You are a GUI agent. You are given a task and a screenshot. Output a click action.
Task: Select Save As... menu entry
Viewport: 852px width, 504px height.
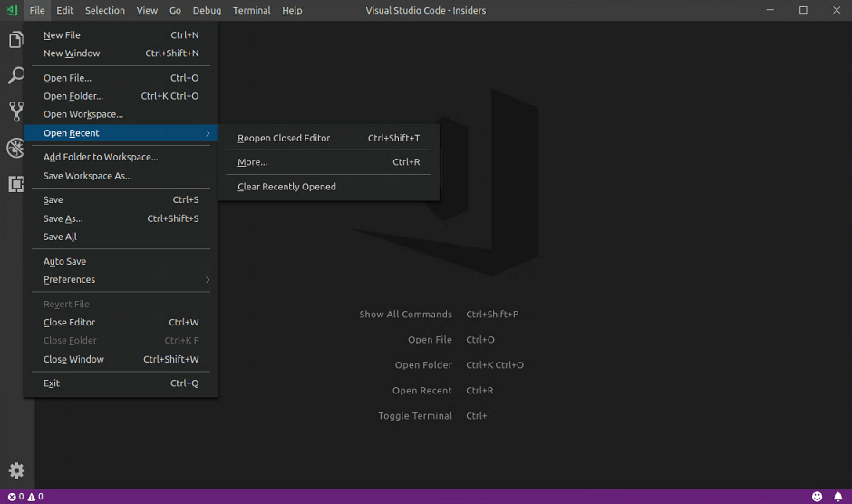(63, 218)
